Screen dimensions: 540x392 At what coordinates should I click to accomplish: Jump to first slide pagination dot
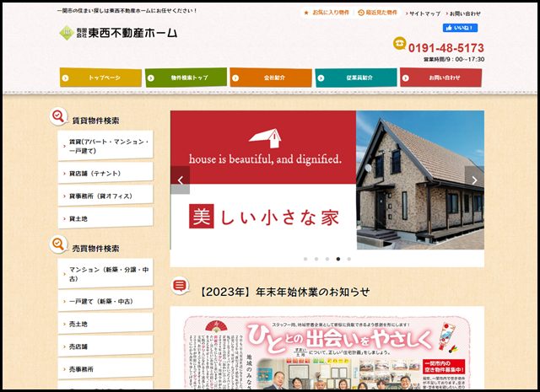305,259
